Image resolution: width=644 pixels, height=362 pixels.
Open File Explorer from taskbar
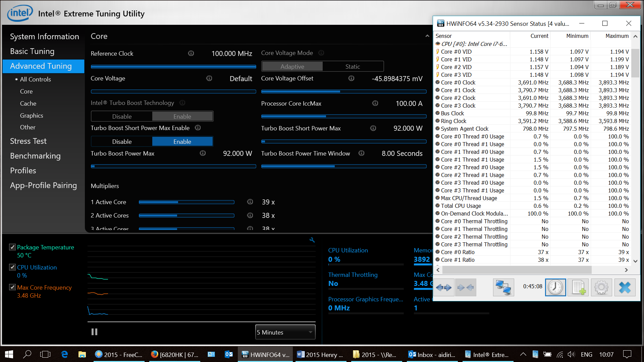click(x=82, y=354)
